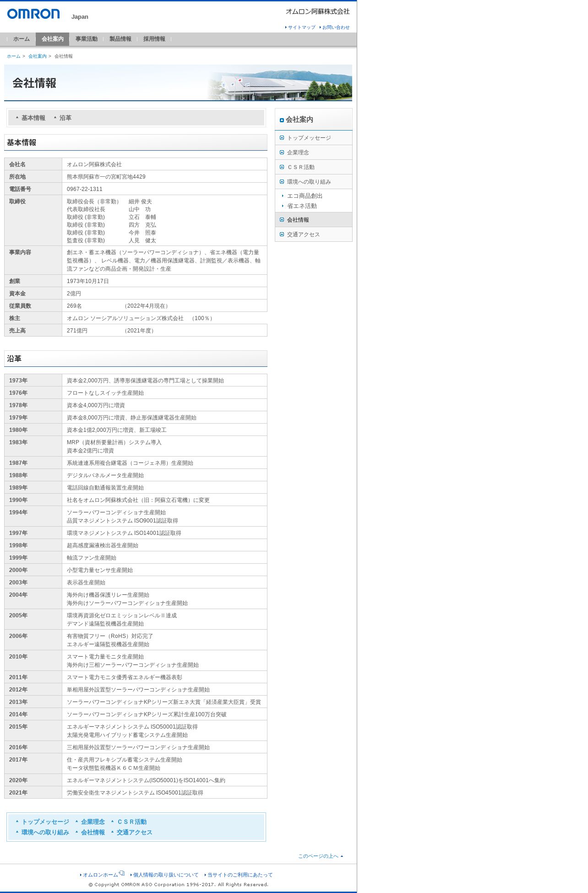Open the 製品情報 navigation tab
Image resolution: width=588 pixels, height=893 pixels.
coord(120,39)
